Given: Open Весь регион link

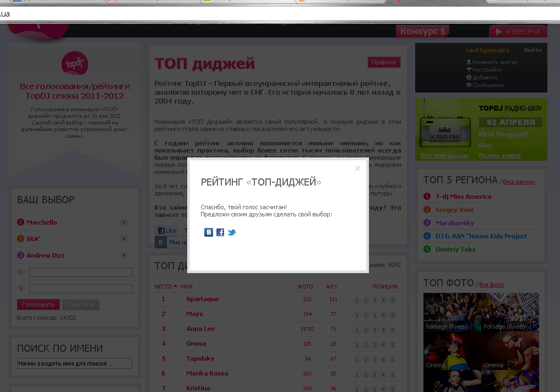Looking at the screenshot, I should [x=519, y=181].
